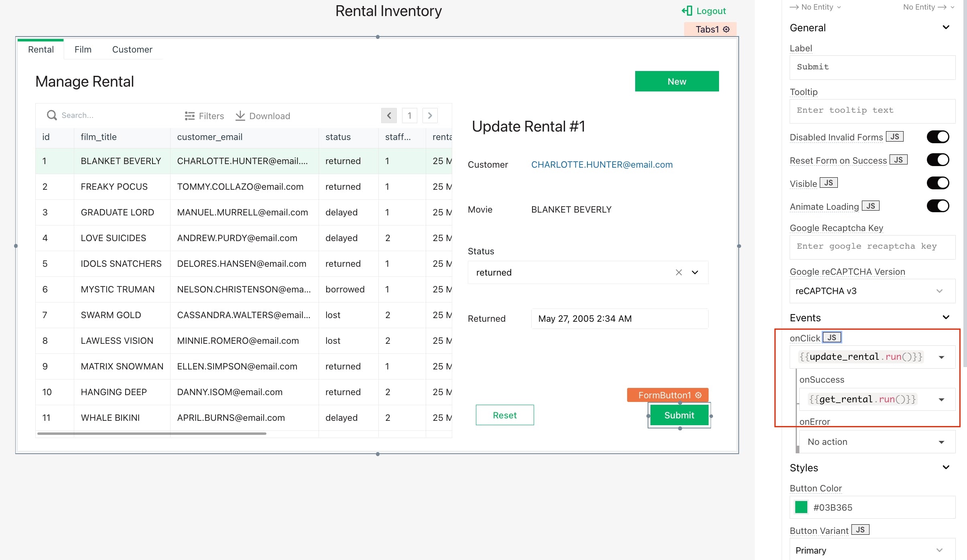
Task: Switch to the Film tab
Action: (x=83, y=49)
